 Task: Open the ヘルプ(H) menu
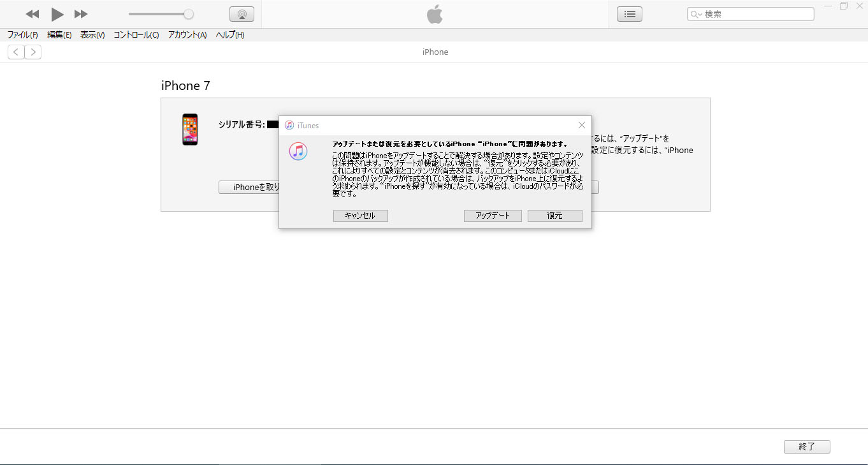[x=230, y=35]
